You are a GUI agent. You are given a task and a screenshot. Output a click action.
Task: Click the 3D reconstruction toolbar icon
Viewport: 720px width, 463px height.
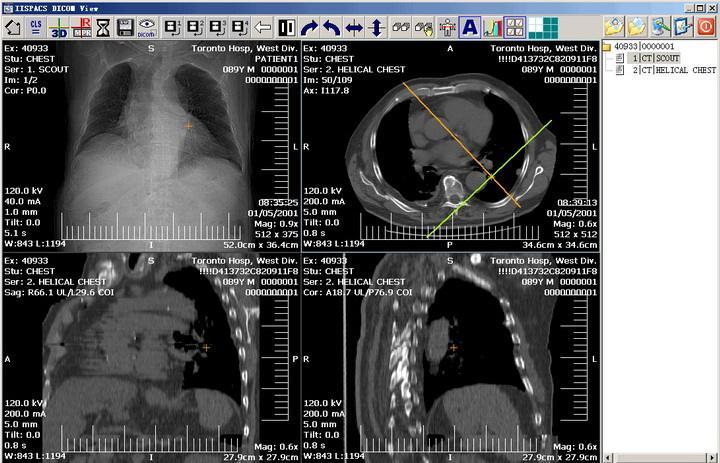click(59, 28)
